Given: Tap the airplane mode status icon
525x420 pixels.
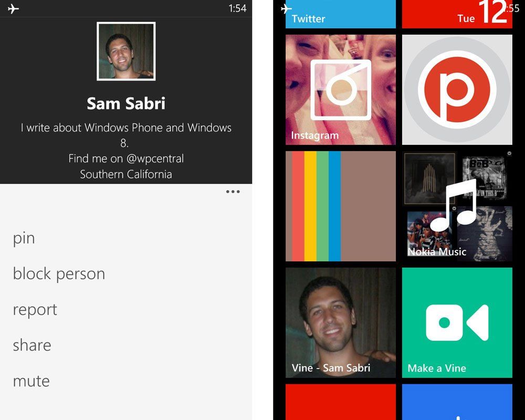Looking at the screenshot, I should (14, 8).
